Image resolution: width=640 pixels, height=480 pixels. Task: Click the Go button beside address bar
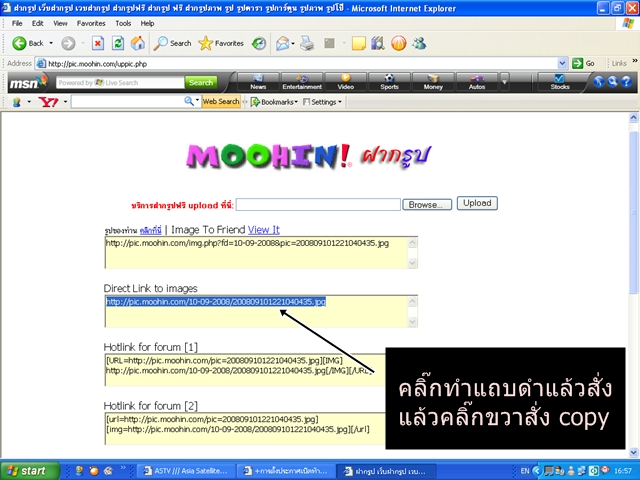coord(583,63)
